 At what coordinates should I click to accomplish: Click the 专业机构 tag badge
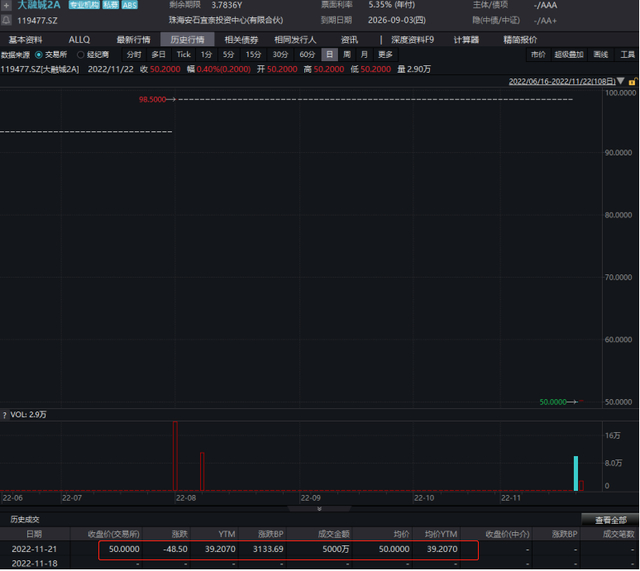84,5
